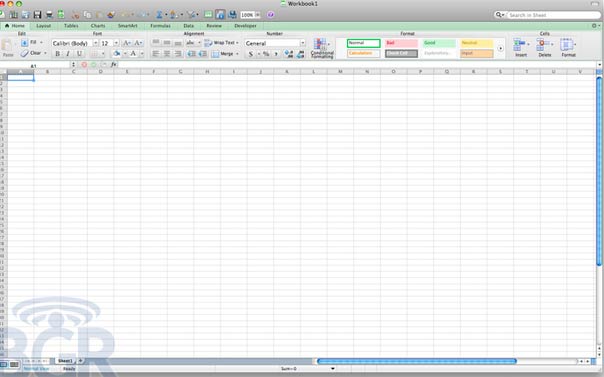Cancel entry with red formula bar icon
The width and height of the screenshot is (604, 377).
tap(84, 65)
